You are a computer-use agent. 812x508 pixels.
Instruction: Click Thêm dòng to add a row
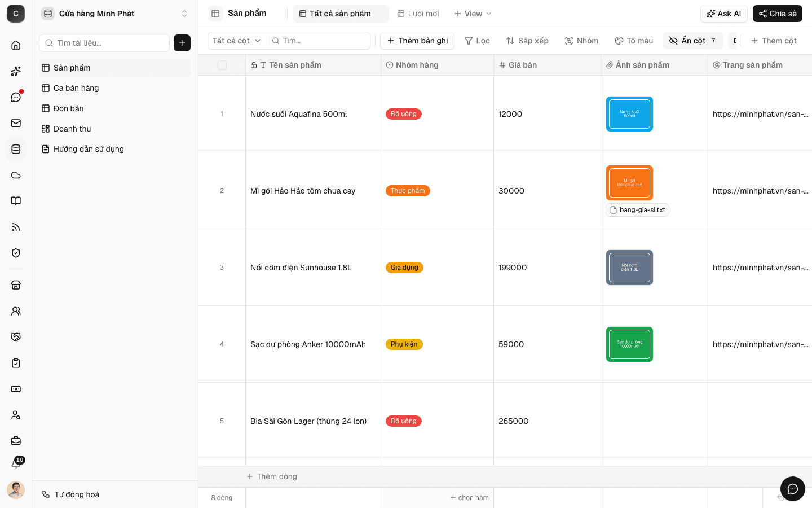(272, 476)
